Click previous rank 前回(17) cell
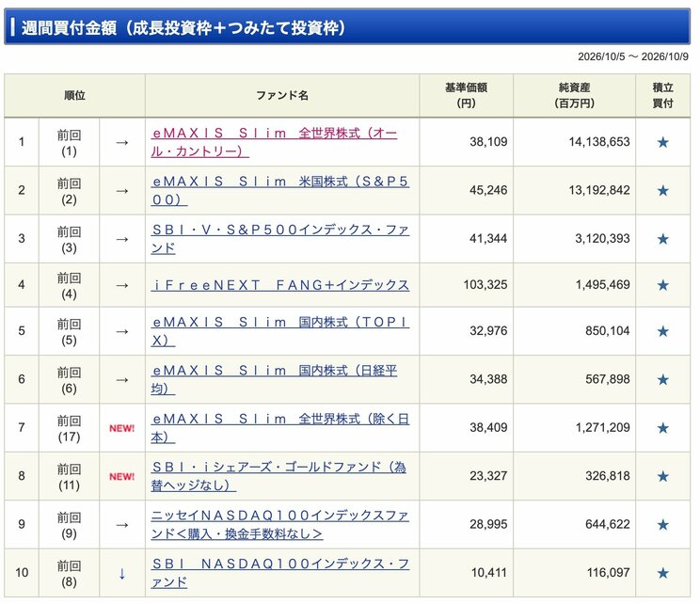700x604 pixels. [70, 428]
